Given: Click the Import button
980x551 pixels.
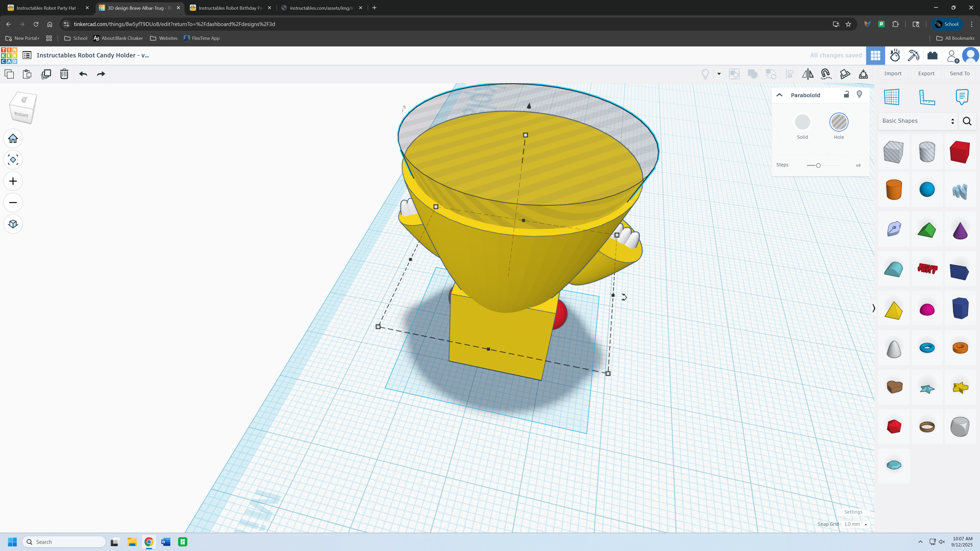Looking at the screenshot, I should (893, 74).
